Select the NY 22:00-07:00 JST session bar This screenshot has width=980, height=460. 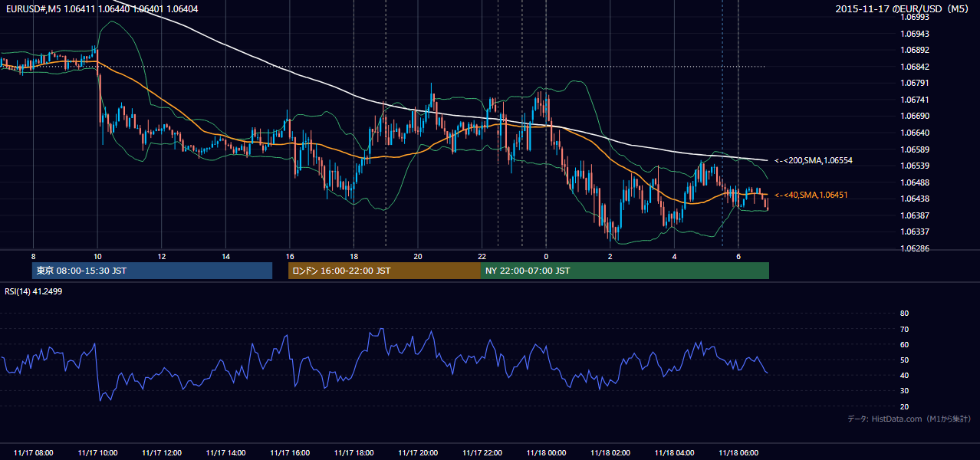click(x=625, y=271)
